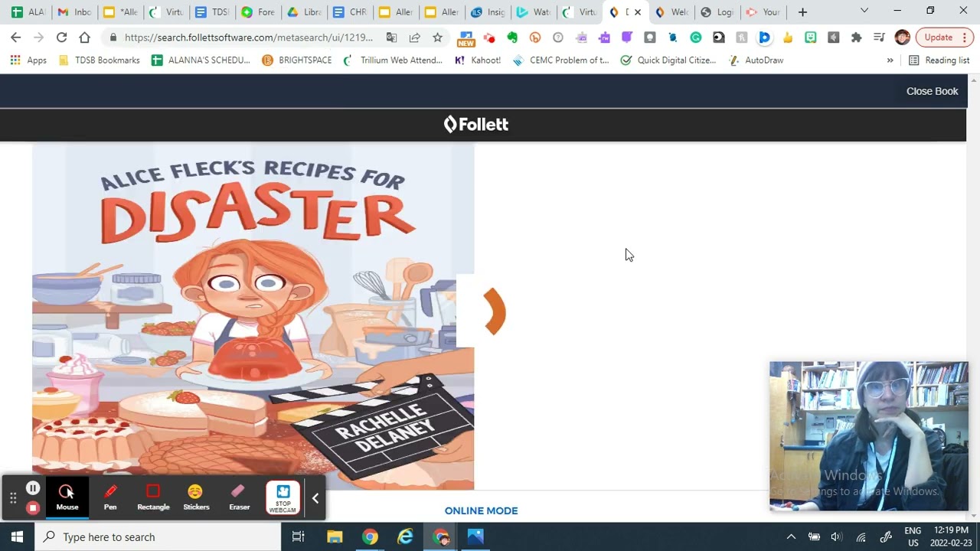Viewport: 980px width, 551px height.
Task: Click Close Book at the top right
Action: tap(932, 91)
